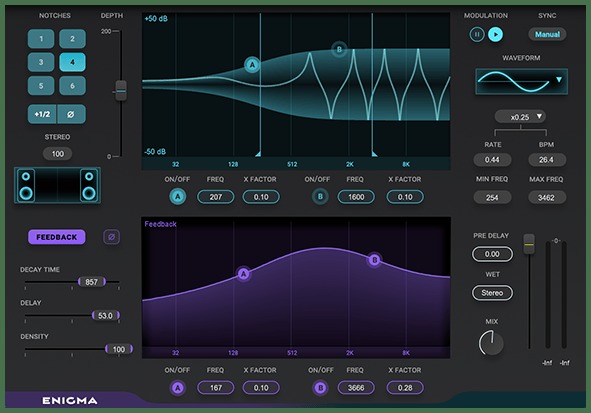Toggle the feedback phase invert icon
Screen dimensions: 591x413
click(112, 237)
